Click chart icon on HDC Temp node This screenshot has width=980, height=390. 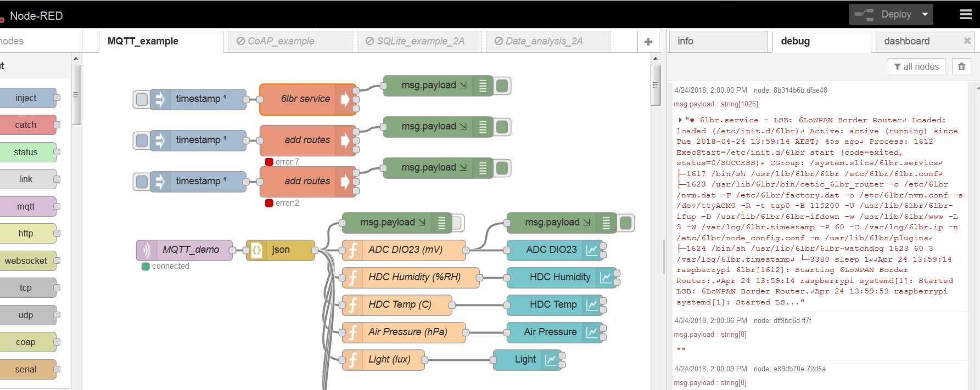[x=592, y=304]
